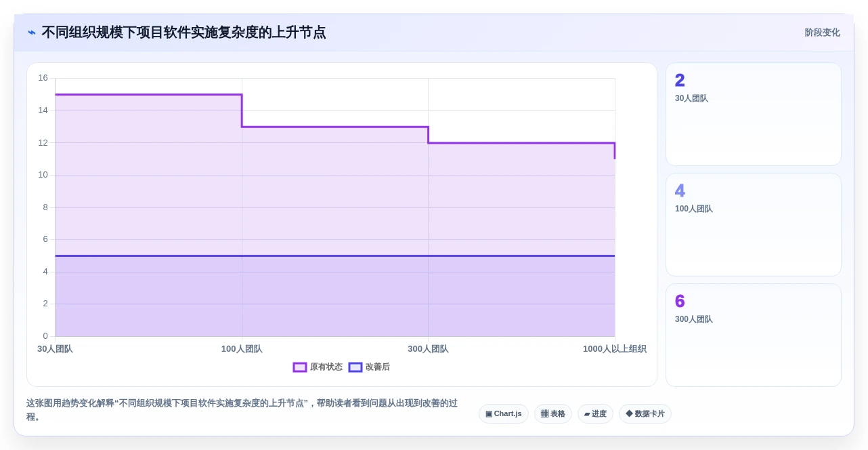The width and height of the screenshot is (868, 450).
Task: Click the 300人团队 x-axis label
Action: pos(428,349)
